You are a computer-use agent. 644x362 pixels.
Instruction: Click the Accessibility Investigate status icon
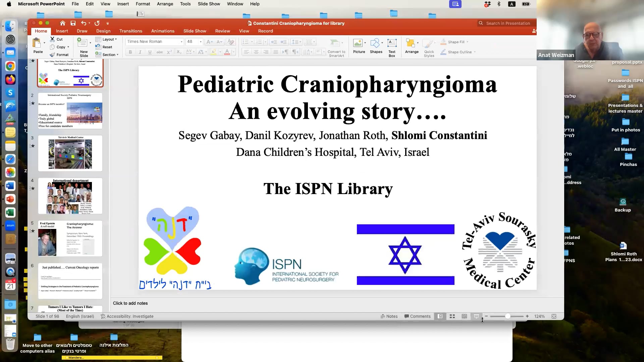(103, 316)
